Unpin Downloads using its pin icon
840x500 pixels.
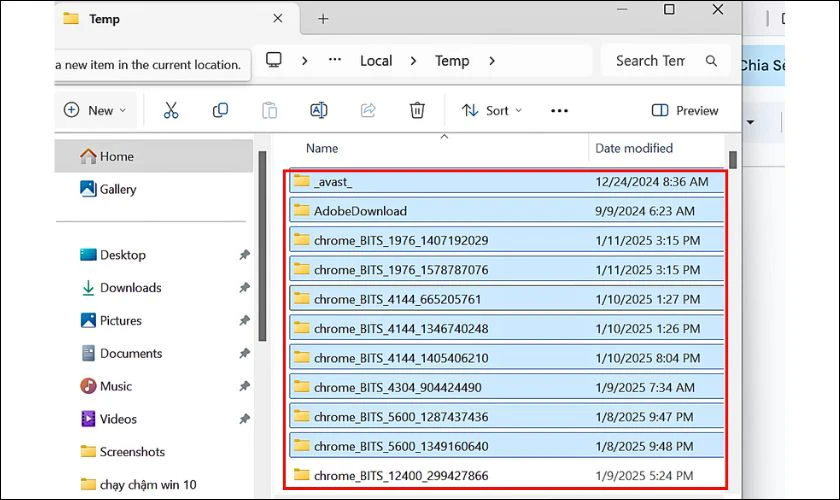pyautogui.click(x=244, y=288)
